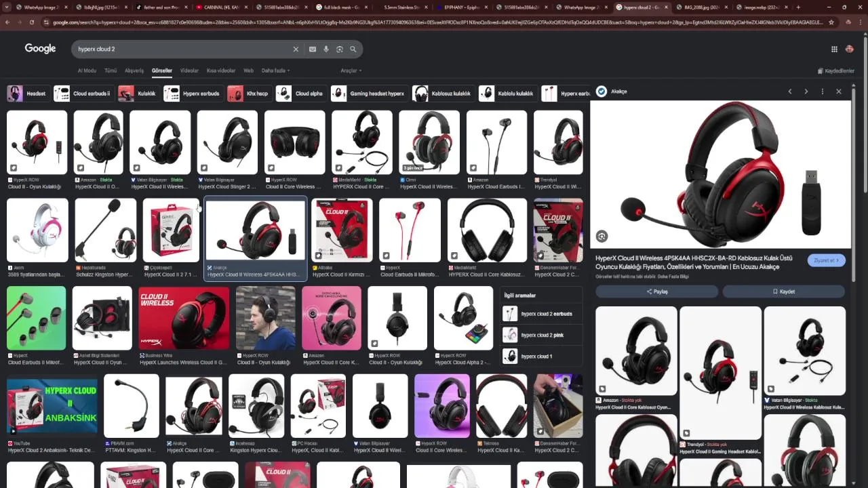Open the Trendyol Gaming Headset related thumbnail
Image resolution: width=868 pixels, height=488 pixels.
[720, 373]
